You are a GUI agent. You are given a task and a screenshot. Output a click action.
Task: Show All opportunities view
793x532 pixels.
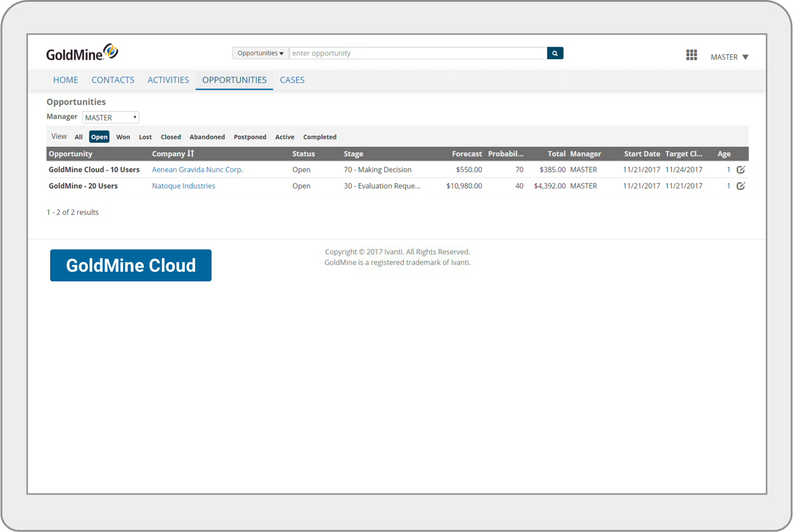[79, 137]
